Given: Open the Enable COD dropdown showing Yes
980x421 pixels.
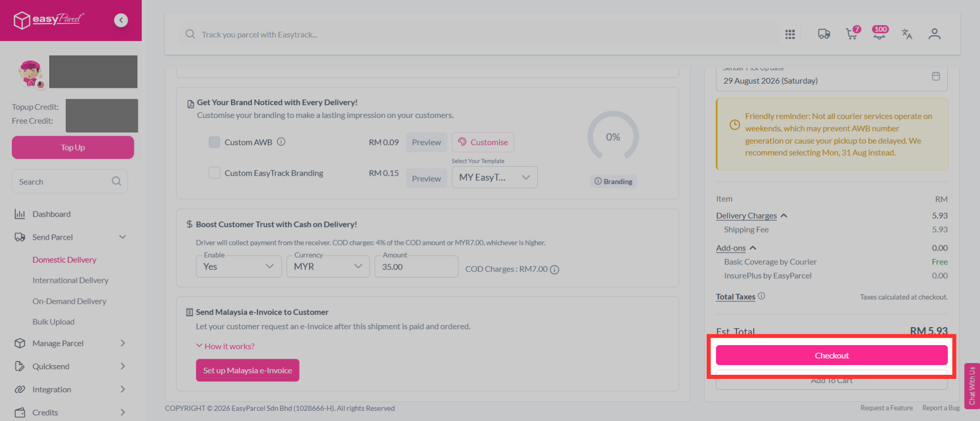Looking at the screenshot, I should pyautogui.click(x=238, y=266).
